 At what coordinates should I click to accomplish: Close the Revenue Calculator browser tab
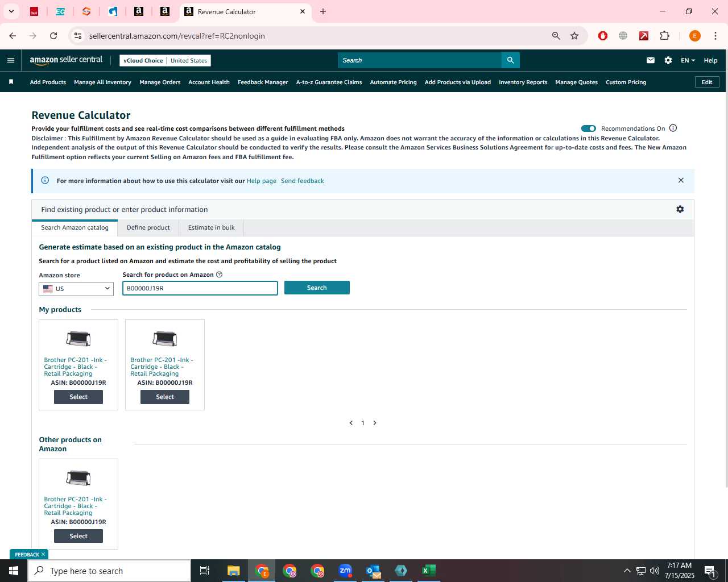click(303, 11)
